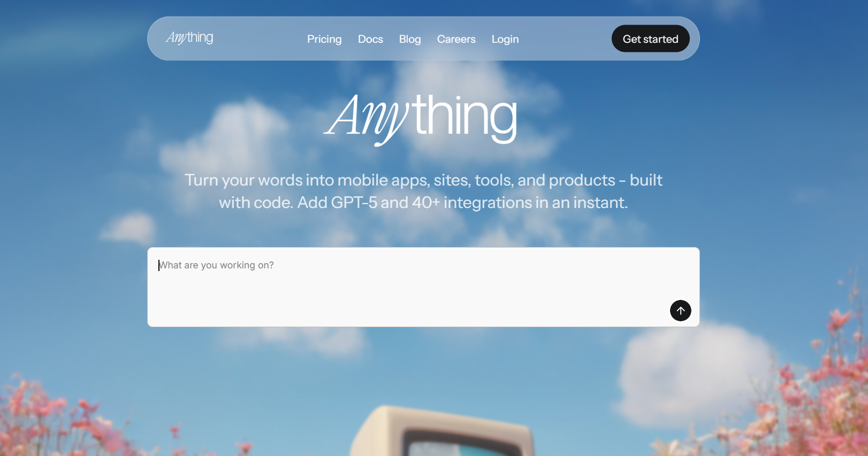Click empty space in the prompt box
Viewport: 868px width, 456px height.
407,299
